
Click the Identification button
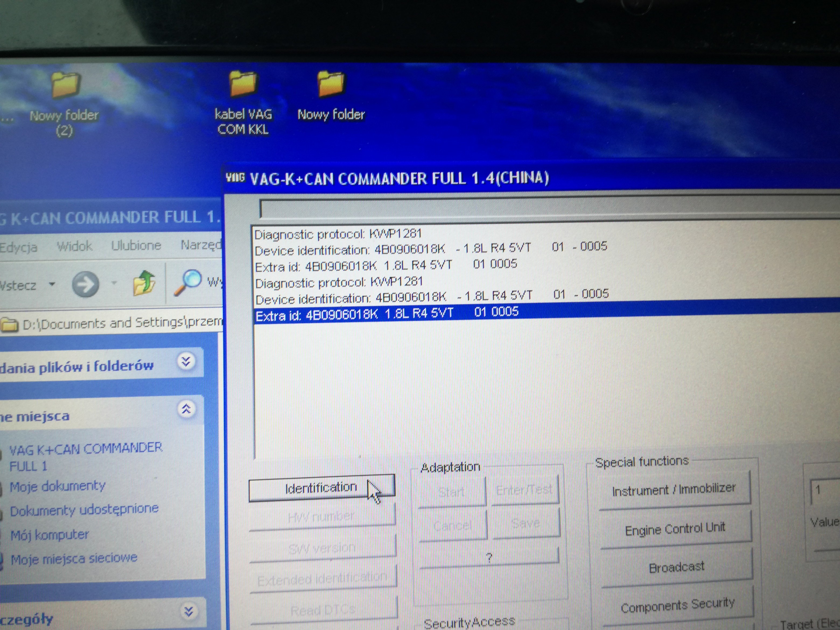click(321, 488)
